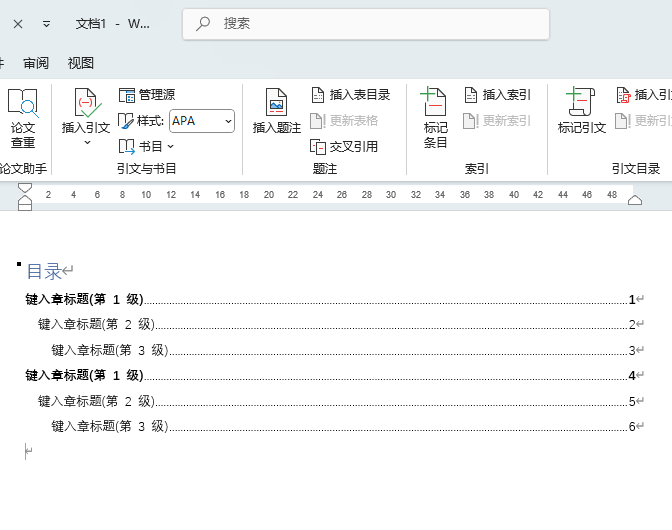672x530 pixels.
Task: Click the 搜索 search box
Action: point(366,24)
